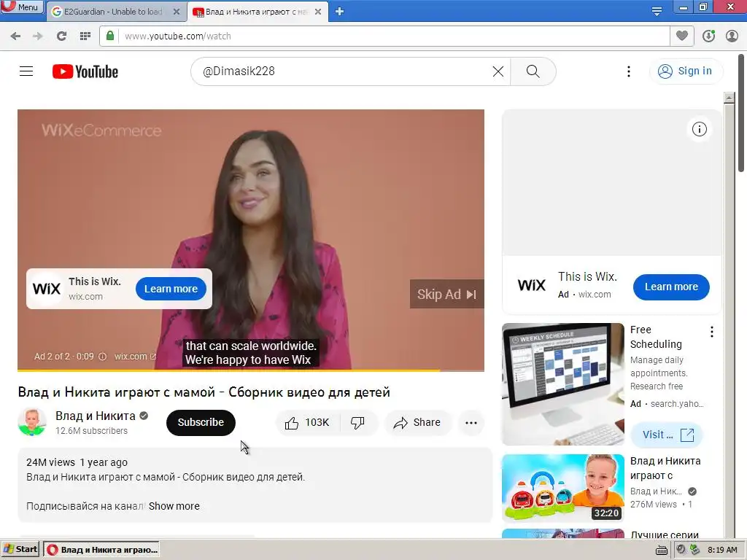
Task: Click the sidebar ad info circle icon
Action: 700,129
